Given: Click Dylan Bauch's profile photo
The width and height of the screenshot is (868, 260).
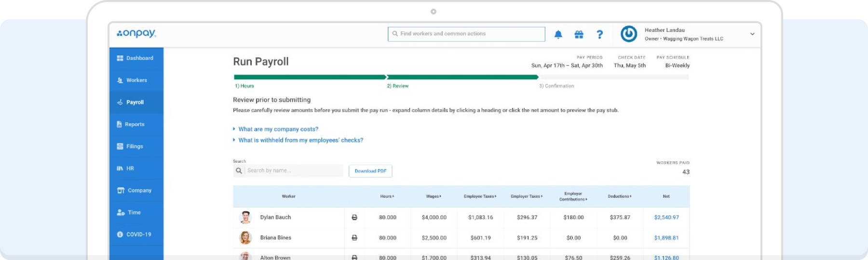Looking at the screenshot, I should tap(245, 217).
